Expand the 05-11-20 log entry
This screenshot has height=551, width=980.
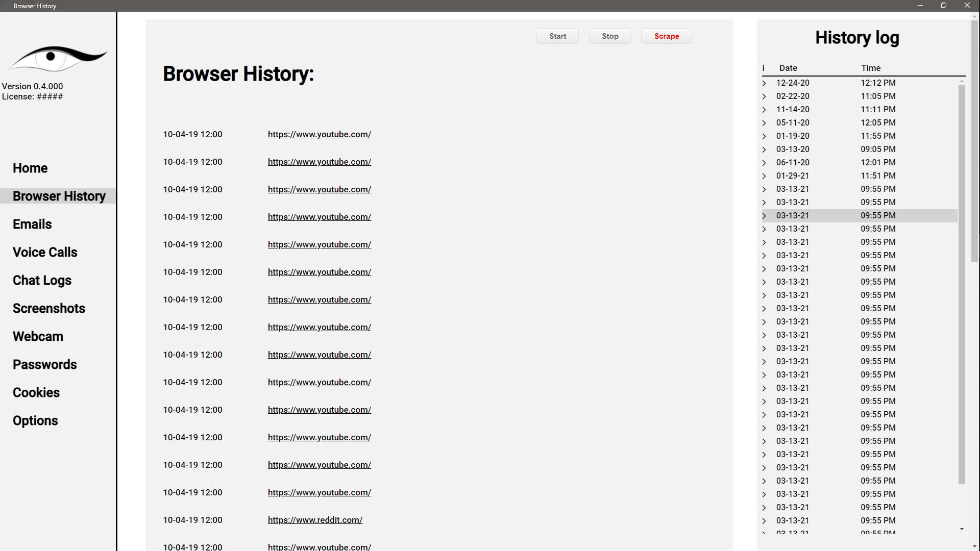pos(764,123)
